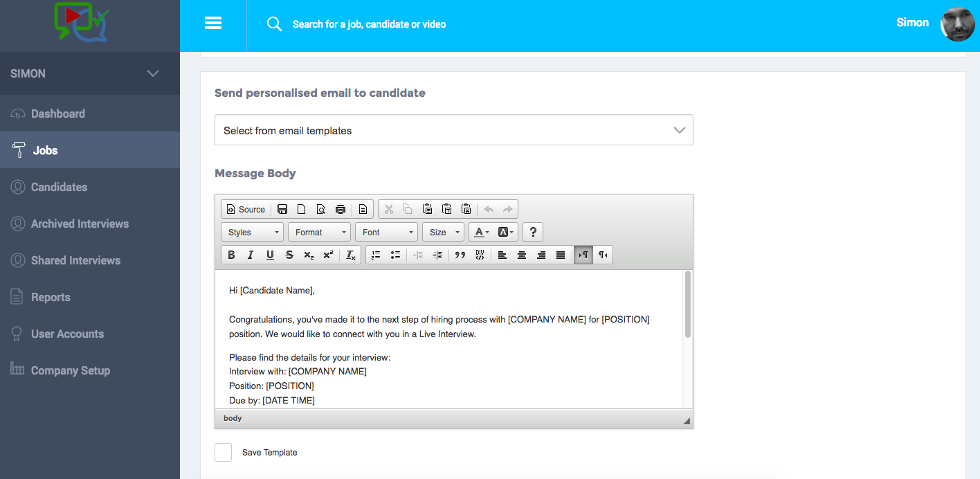The width and height of the screenshot is (980, 479).
Task: Insert a numbered list
Action: pyautogui.click(x=375, y=255)
